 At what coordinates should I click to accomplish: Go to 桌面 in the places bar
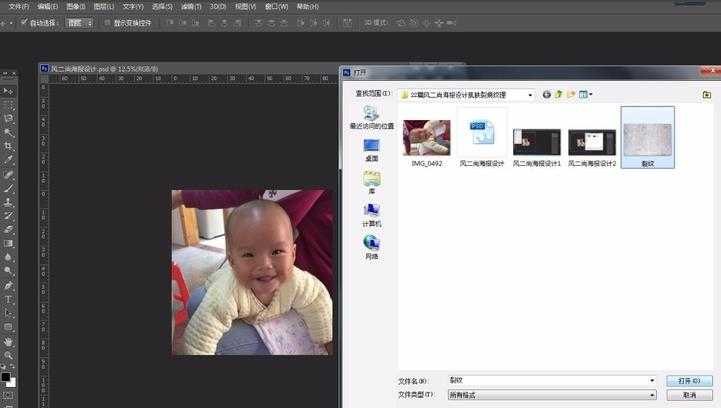pyautogui.click(x=372, y=150)
